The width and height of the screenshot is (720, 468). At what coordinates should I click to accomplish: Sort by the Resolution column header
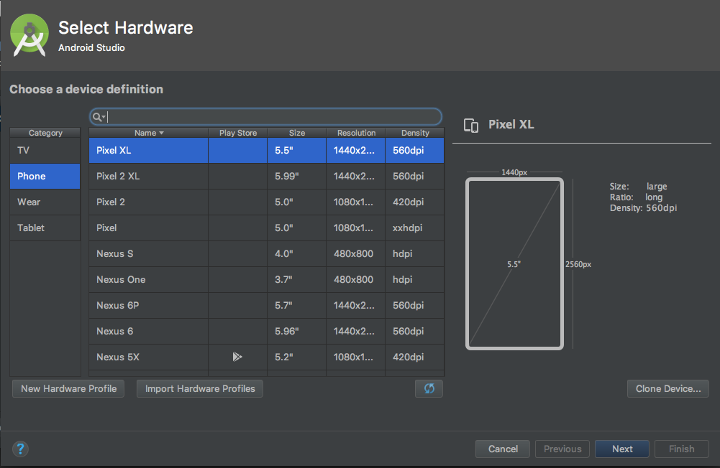click(356, 133)
